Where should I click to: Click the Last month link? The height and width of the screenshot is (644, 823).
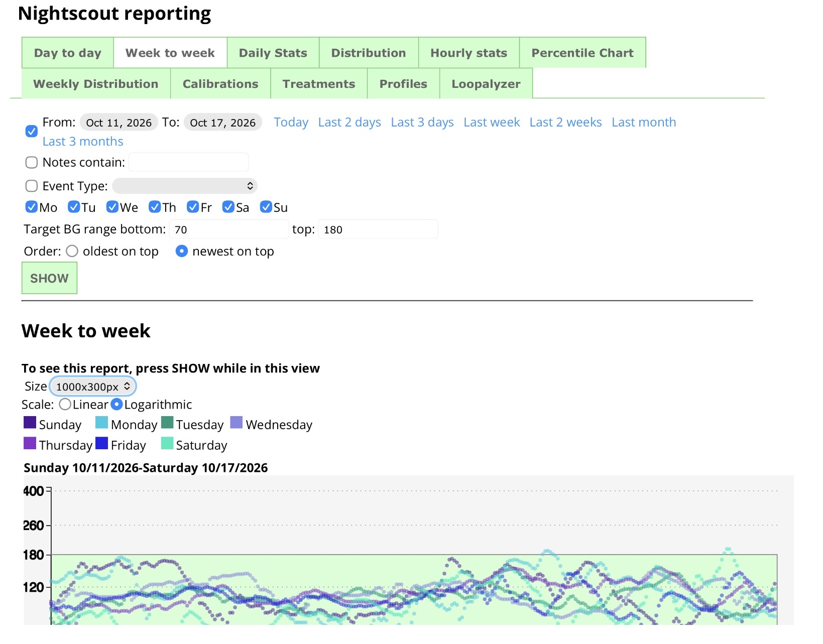click(644, 122)
